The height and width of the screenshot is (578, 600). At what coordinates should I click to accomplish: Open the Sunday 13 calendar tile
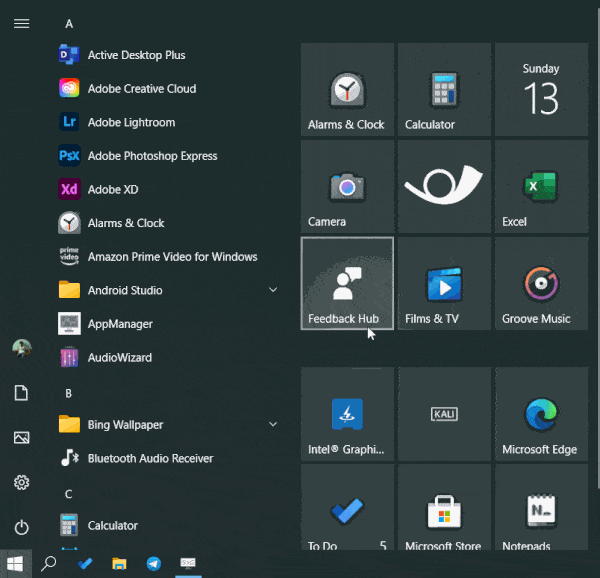[x=541, y=90]
